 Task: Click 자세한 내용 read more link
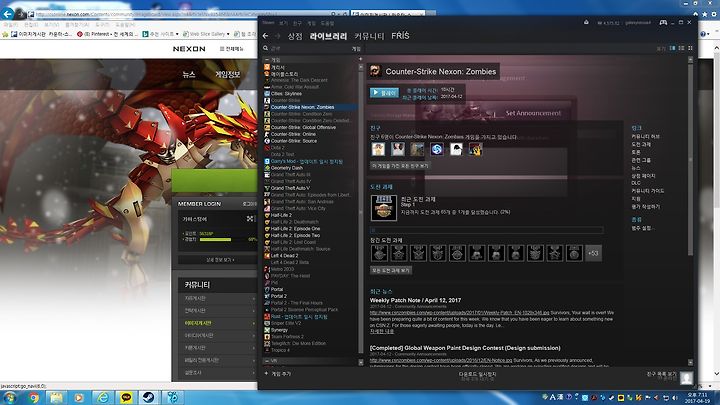382,331
